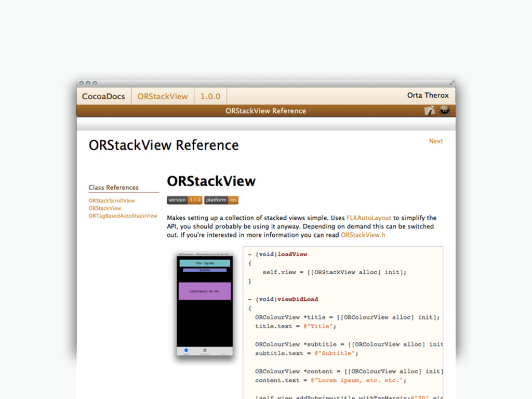Click the subtitle.text = @"Subtitle" code line

coord(307,353)
